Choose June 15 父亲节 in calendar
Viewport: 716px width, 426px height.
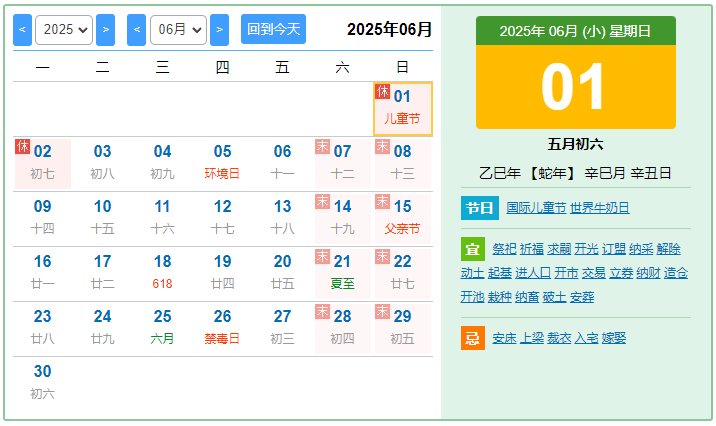(x=402, y=218)
